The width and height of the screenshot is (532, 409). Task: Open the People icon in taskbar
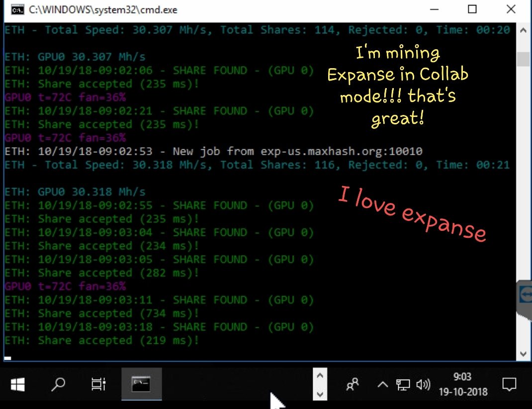(353, 385)
